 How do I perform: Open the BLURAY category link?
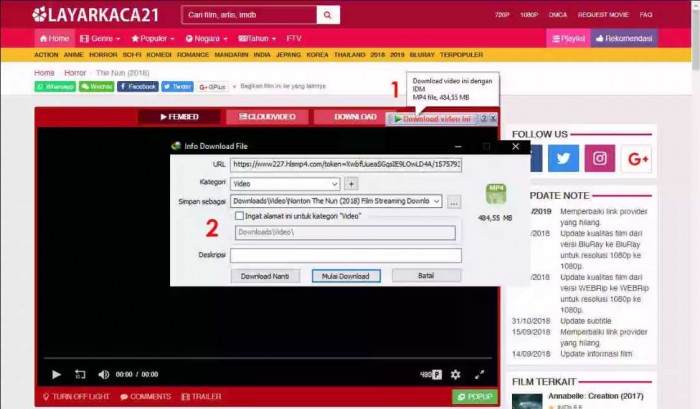pos(422,54)
